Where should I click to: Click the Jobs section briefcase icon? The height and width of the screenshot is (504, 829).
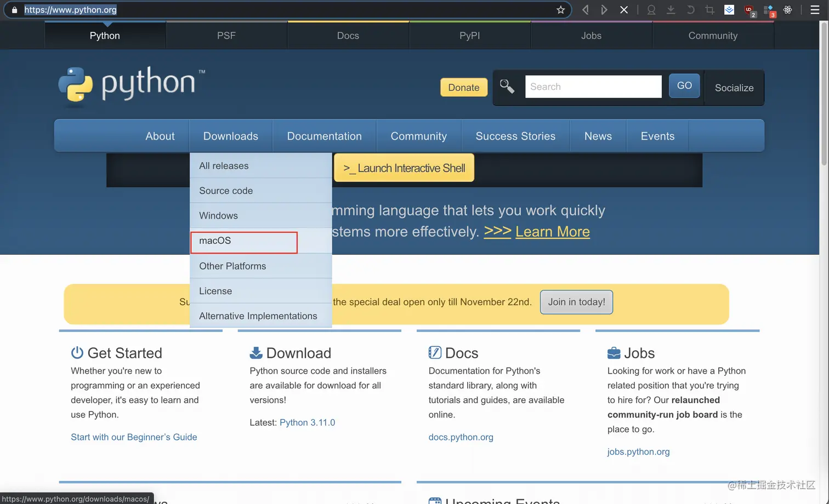tap(614, 353)
